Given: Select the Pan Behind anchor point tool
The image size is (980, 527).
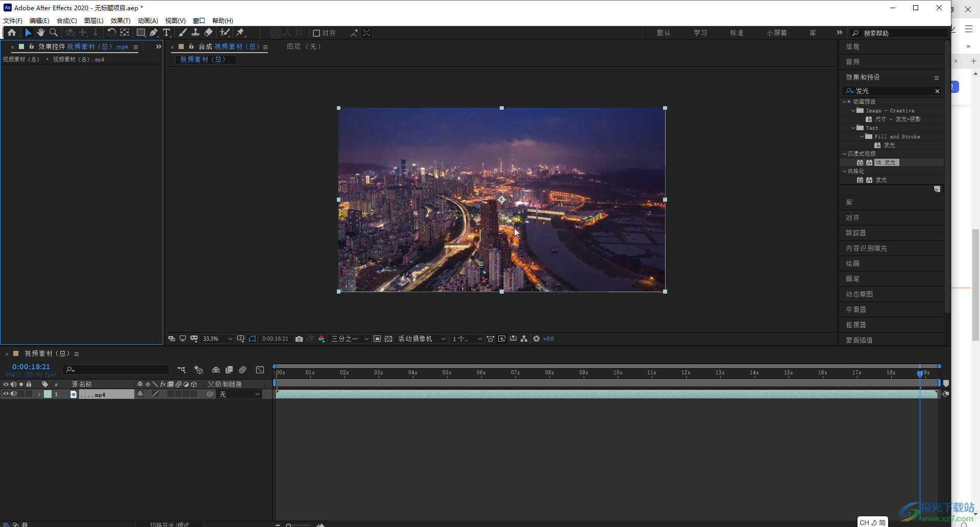Looking at the screenshot, I should (x=125, y=33).
